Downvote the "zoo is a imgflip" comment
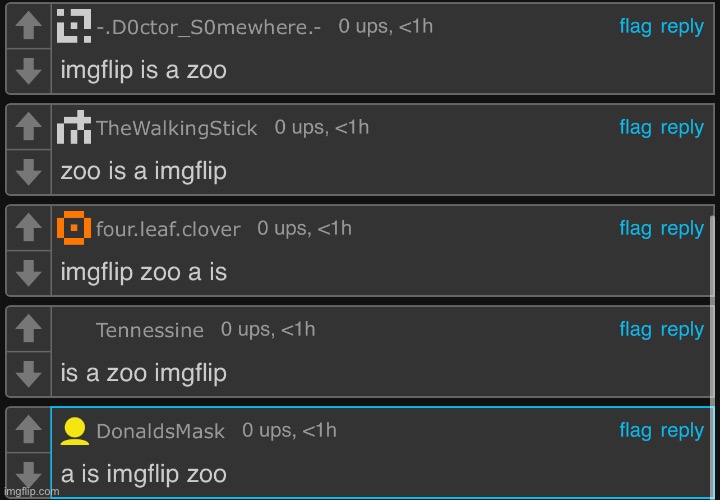This screenshot has width=720, height=500. click(29, 172)
